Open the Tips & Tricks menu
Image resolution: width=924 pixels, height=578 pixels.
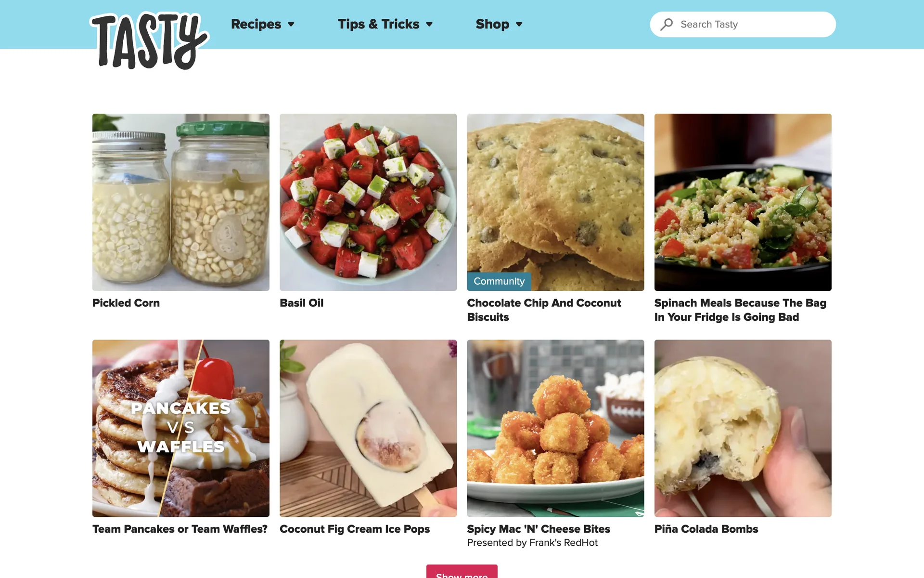pyautogui.click(x=378, y=24)
